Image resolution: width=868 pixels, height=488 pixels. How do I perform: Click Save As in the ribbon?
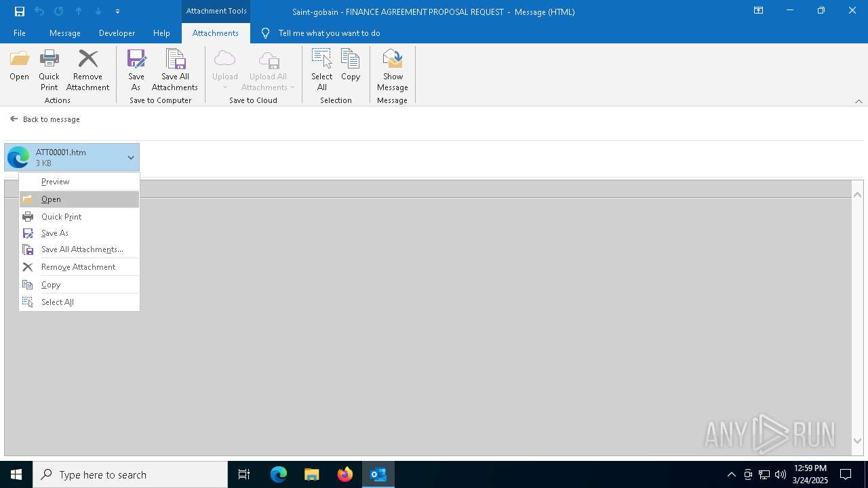pyautogui.click(x=136, y=70)
